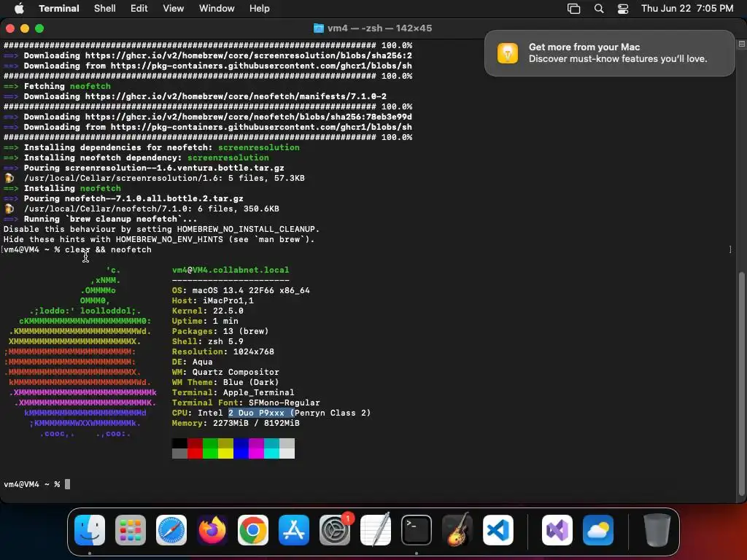Click the 'Host: iMacPro1,1' line
Image resolution: width=747 pixels, height=560 pixels.
click(x=212, y=300)
